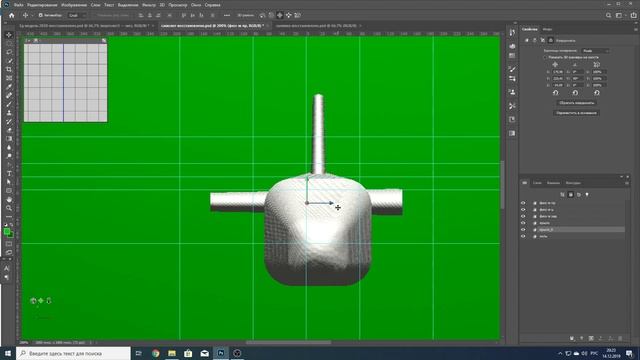The width and height of the screenshot is (640, 360).
Task: Swap foreground and background colors
Action: tap(11, 225)
